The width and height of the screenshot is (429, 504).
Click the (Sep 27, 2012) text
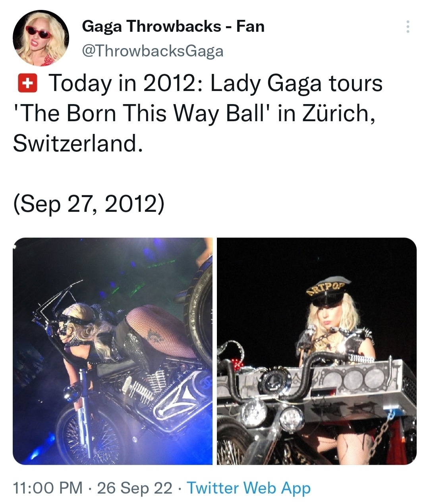point(88,204)
